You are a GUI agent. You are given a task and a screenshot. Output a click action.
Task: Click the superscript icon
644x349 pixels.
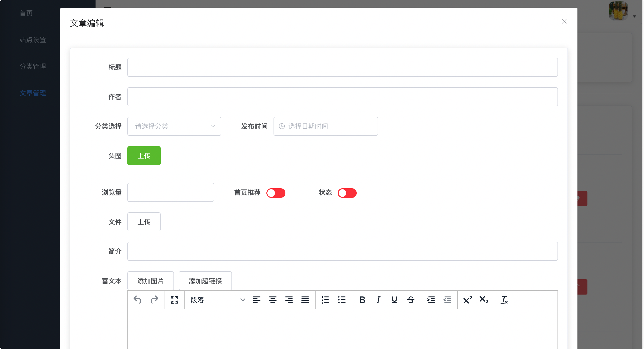pos(467,300)
